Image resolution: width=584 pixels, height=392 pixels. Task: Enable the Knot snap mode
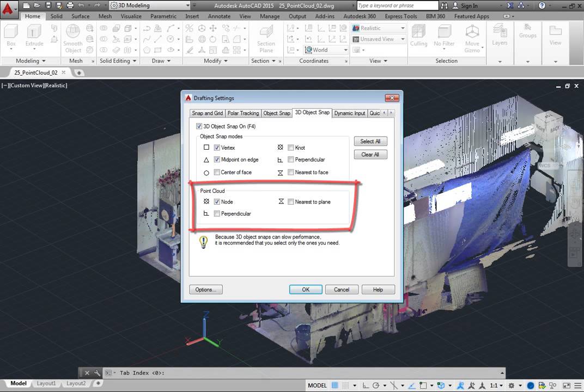pos(291,148)
